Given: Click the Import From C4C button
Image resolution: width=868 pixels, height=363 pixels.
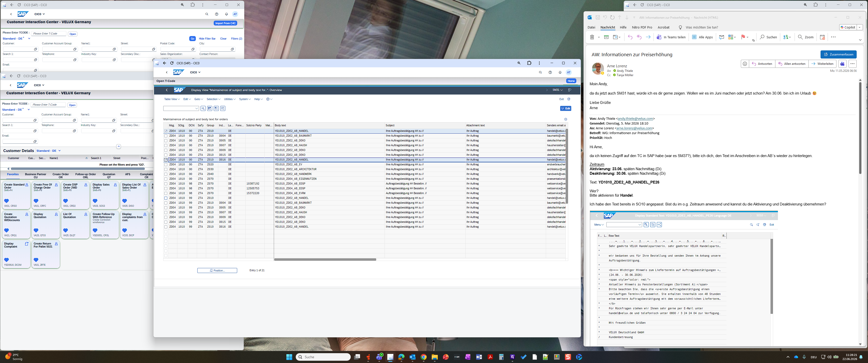Looking at the screenshot, I should [x=225, y=23].
